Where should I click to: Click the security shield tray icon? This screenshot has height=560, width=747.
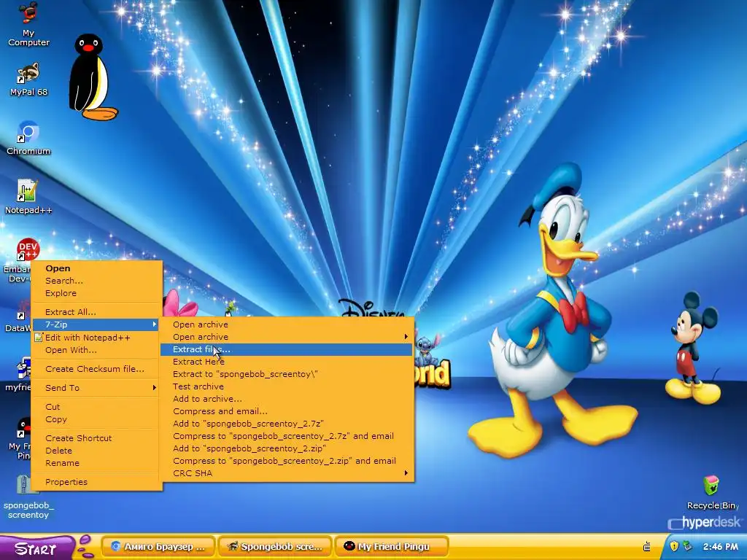[x=673, y=546]
